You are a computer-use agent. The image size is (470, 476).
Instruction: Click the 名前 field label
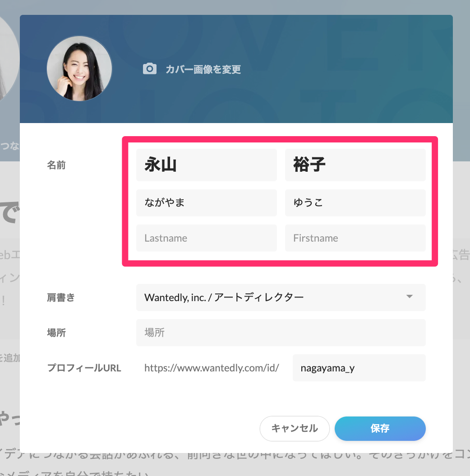point(56,165)
